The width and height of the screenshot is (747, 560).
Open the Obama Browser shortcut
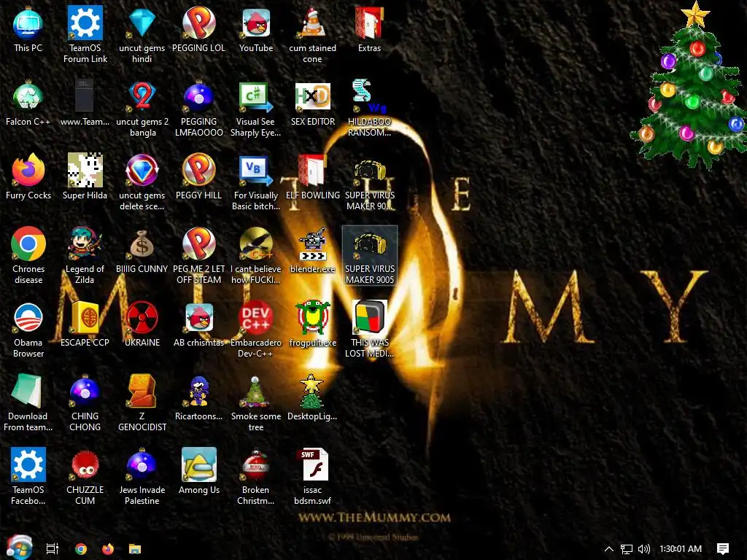tap(28, 330)
